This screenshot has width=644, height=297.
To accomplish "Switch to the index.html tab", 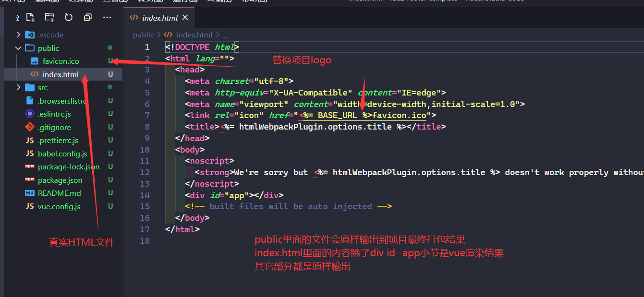I will point(159,18).
